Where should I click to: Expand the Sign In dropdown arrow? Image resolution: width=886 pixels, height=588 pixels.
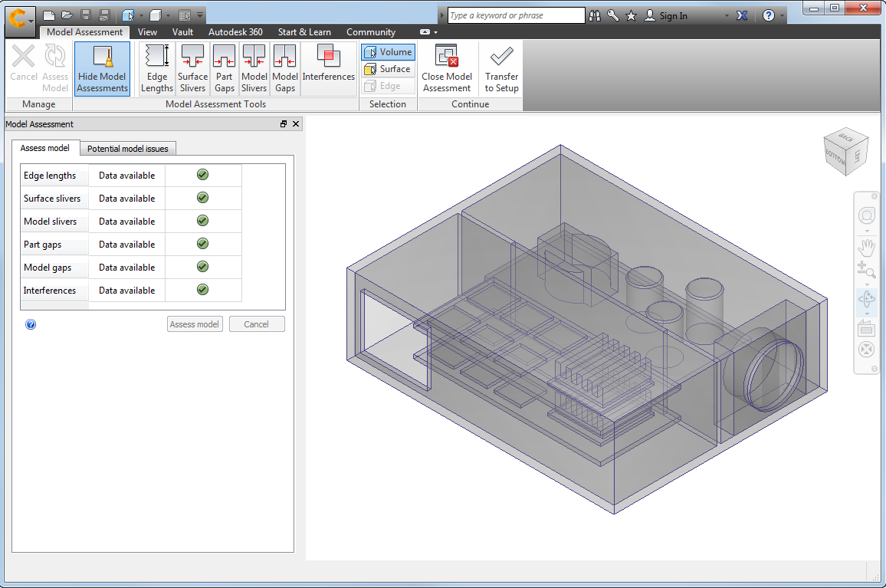point(727,16)
